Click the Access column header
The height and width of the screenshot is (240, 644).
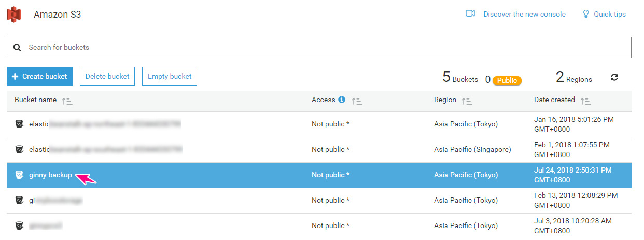(x=324, y=100)
